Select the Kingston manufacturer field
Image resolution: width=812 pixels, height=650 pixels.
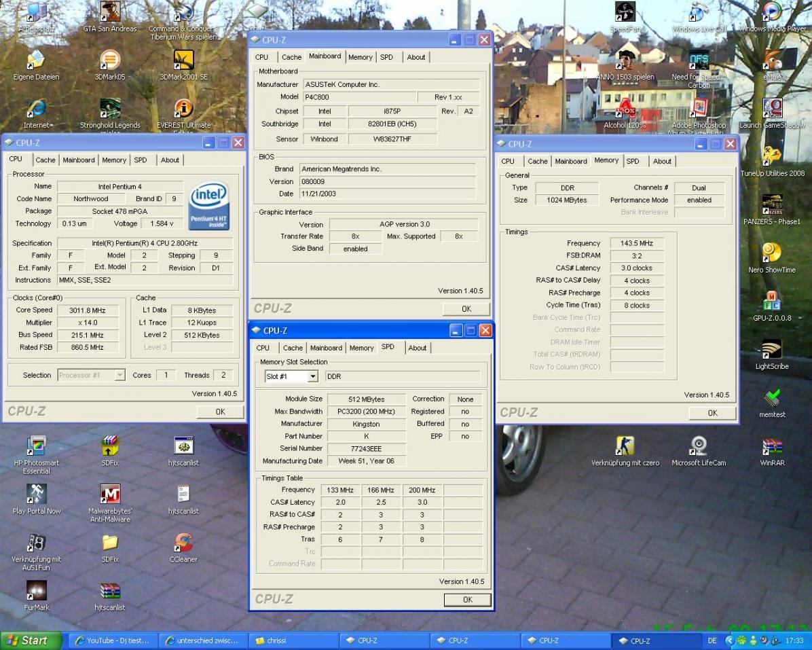366,424
